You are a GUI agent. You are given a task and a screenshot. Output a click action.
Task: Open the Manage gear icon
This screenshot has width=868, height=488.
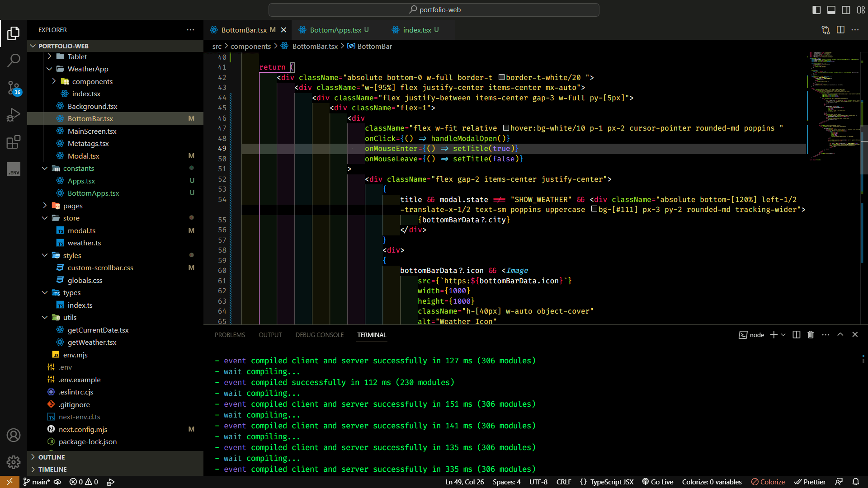14,462
